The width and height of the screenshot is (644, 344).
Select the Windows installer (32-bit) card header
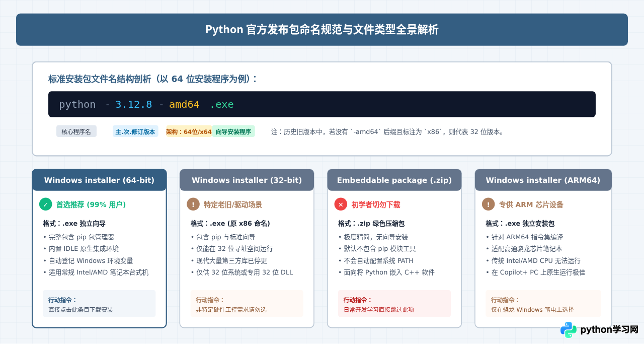(x=247, y=180)
